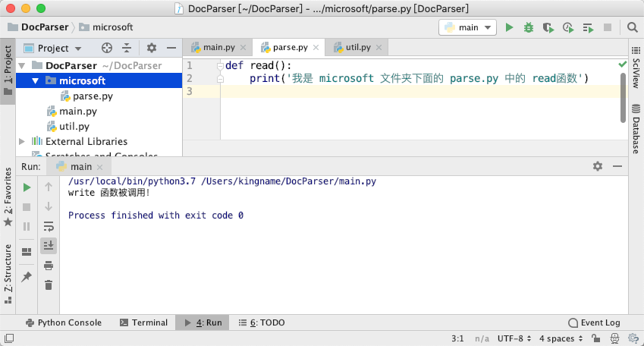Click the editor vertical scrollbar
The width and height of the screenshot is (644, 346).
[623, 98]
